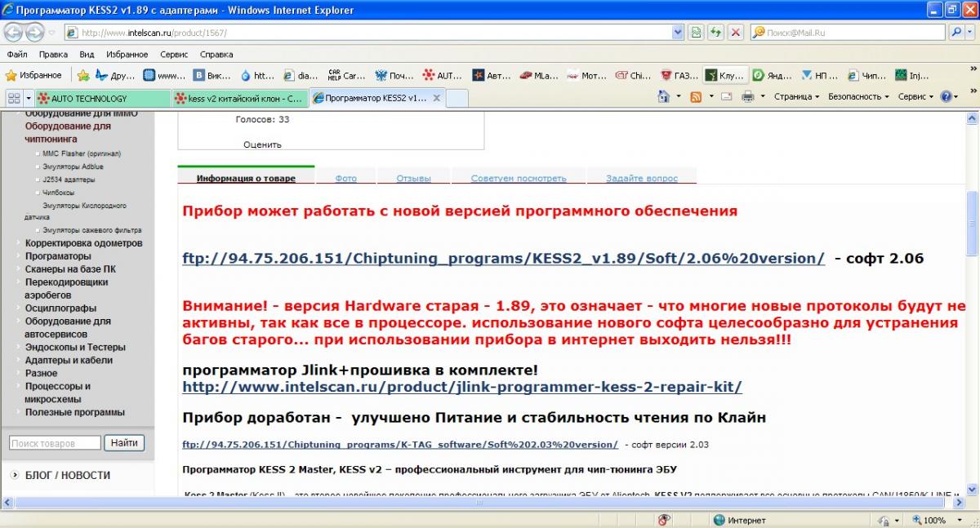The image size is (980, 528).
Task: Open the K-TAG software 2.03 ftp link
Action: 400,445
